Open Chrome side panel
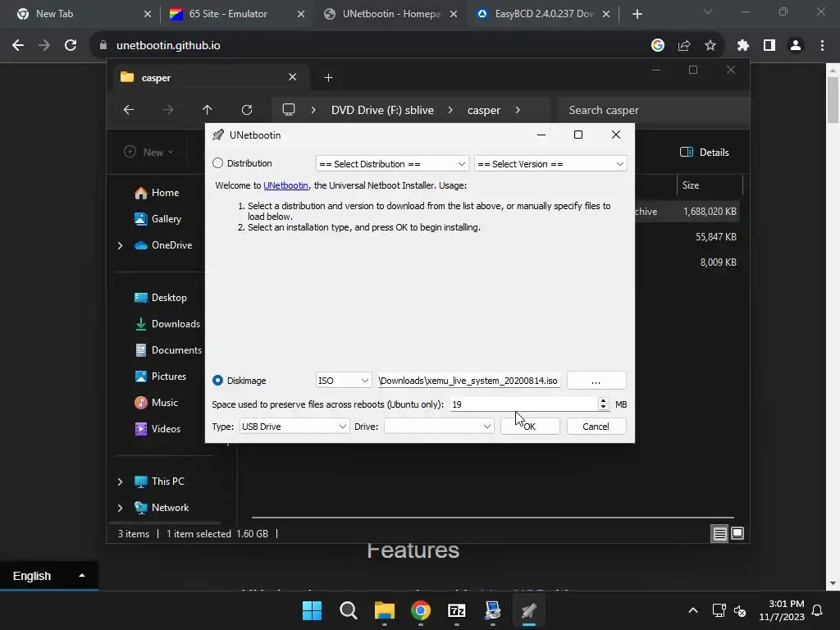 (769, 46)
